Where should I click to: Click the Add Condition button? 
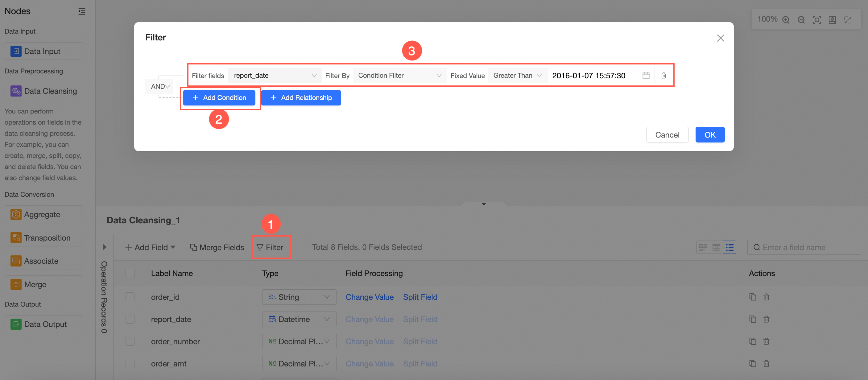pyautogui.click(x=219, y=98)
